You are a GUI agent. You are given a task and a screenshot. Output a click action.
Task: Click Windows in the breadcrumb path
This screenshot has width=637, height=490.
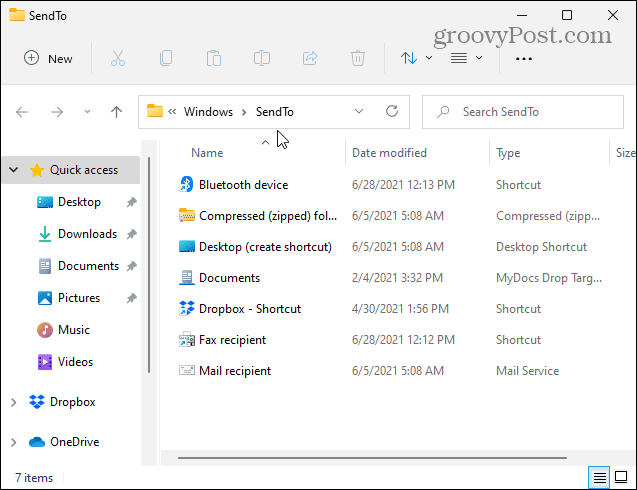point(208,112)
